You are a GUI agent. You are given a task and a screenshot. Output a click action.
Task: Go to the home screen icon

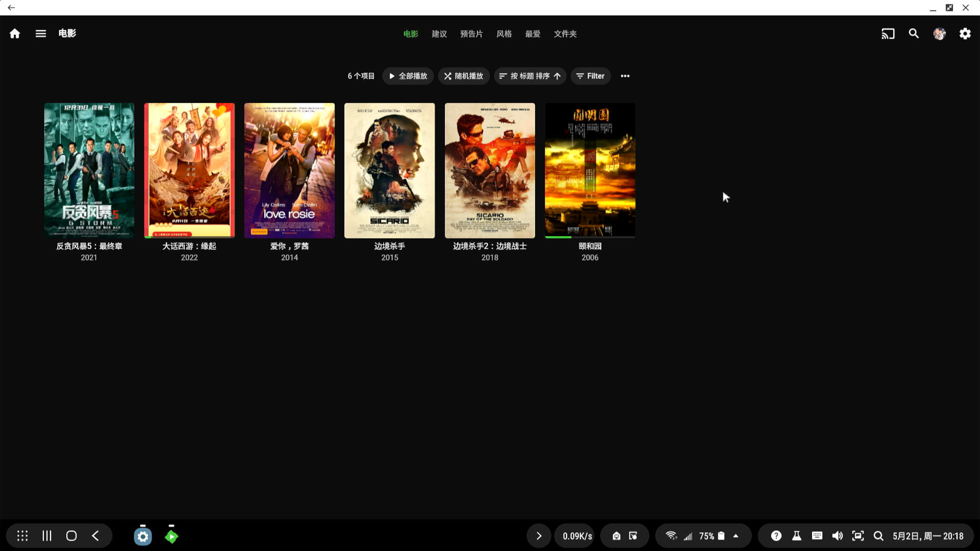(15, 34)
